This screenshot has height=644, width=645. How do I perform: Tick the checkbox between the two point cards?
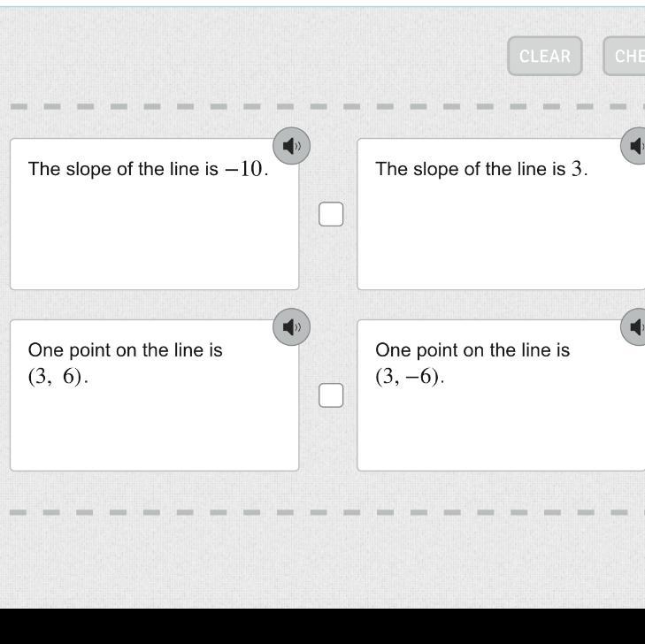coord(331,395)
